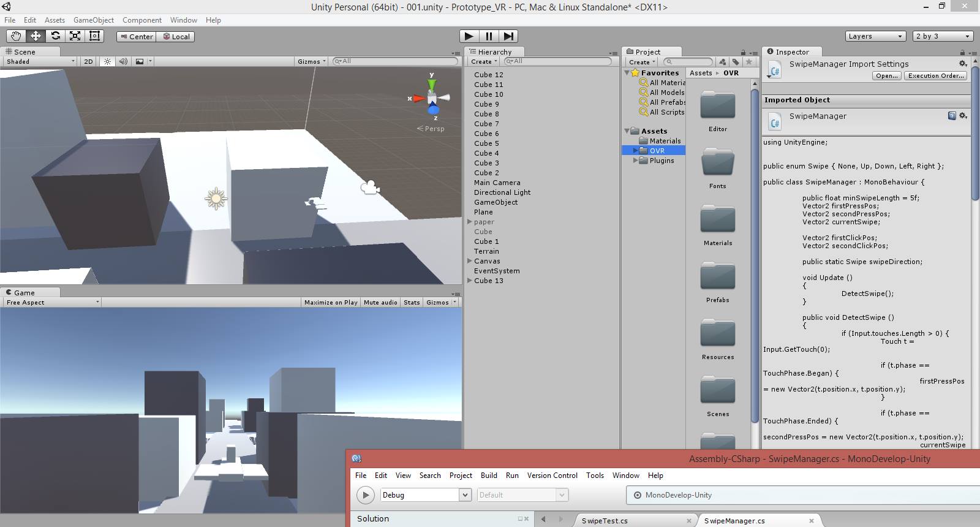Open the Component menu
The height and width of the screenshot is (527, 980).
142,20
